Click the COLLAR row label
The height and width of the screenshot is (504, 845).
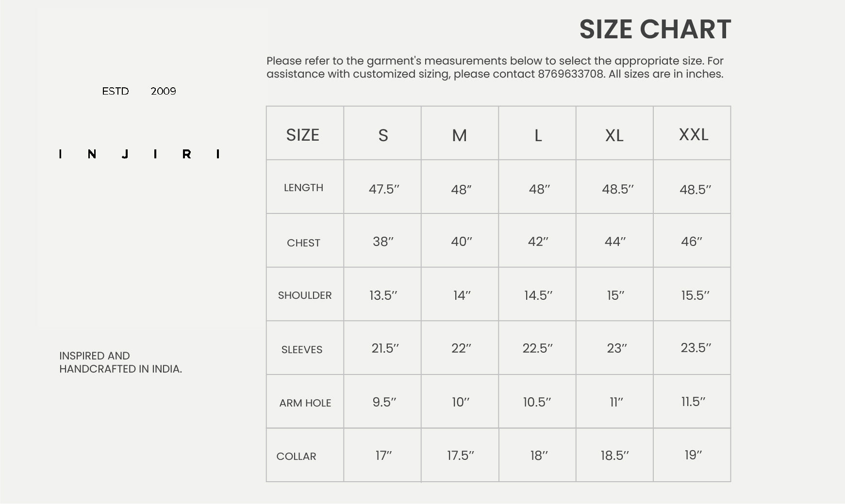296,456
